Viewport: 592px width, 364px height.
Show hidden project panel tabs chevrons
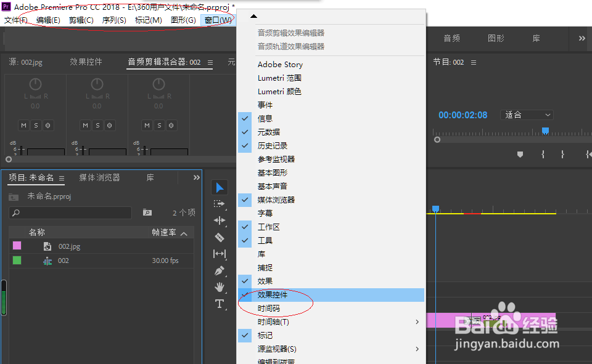tap(196, 177)
